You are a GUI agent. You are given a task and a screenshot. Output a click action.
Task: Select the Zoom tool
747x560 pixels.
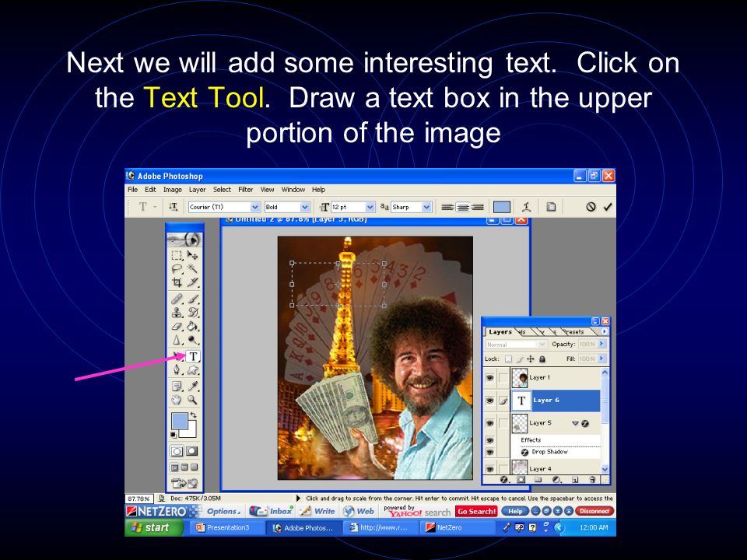[x=192, y=400]
